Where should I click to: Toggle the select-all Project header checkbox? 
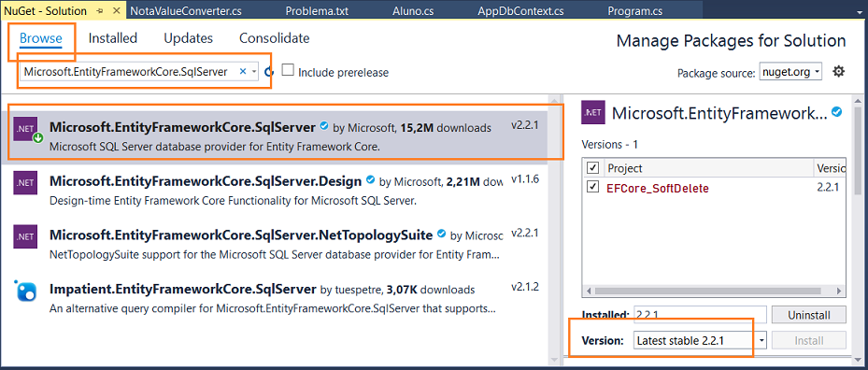point(593,167)
